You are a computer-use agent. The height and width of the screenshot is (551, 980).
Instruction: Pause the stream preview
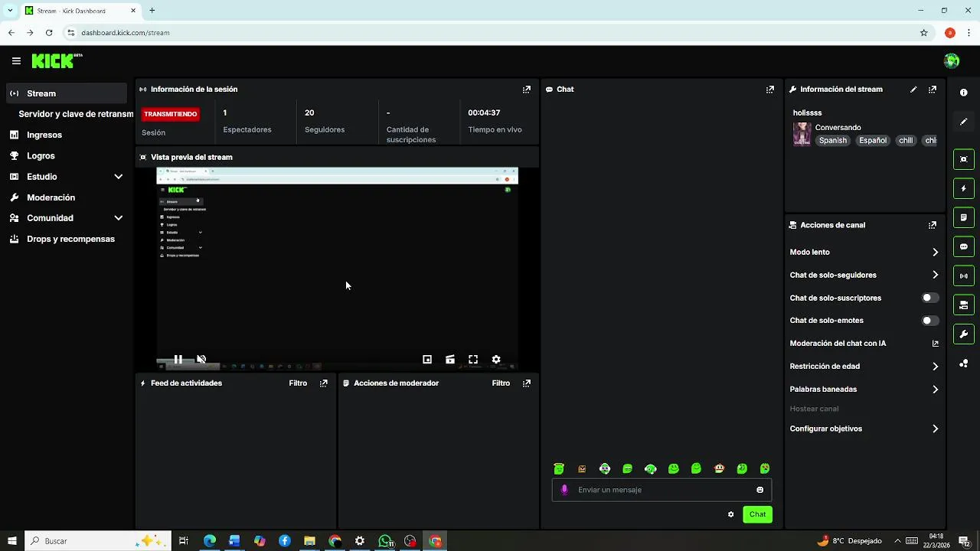(178, 359)
